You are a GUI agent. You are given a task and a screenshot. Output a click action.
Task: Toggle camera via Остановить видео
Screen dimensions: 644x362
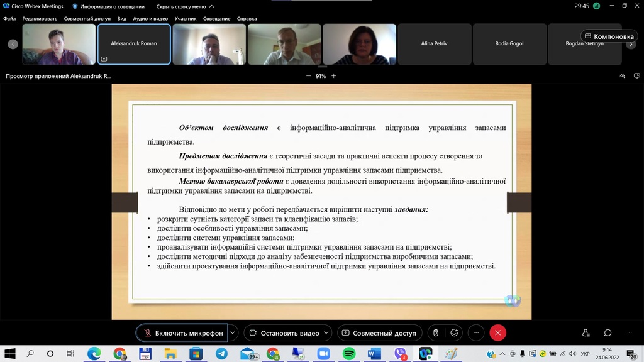[x=283, y=333]
